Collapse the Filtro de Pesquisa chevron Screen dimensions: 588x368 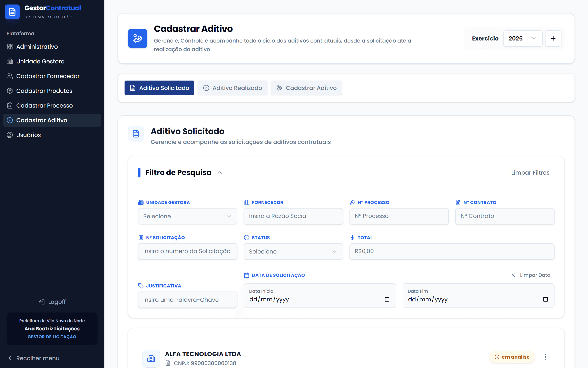tap(220, 173)
